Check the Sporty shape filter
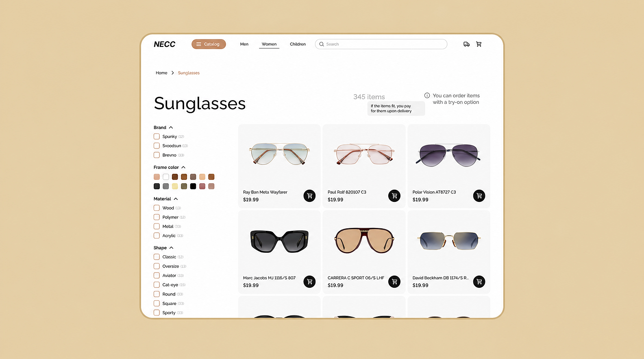 click(157, 313)
